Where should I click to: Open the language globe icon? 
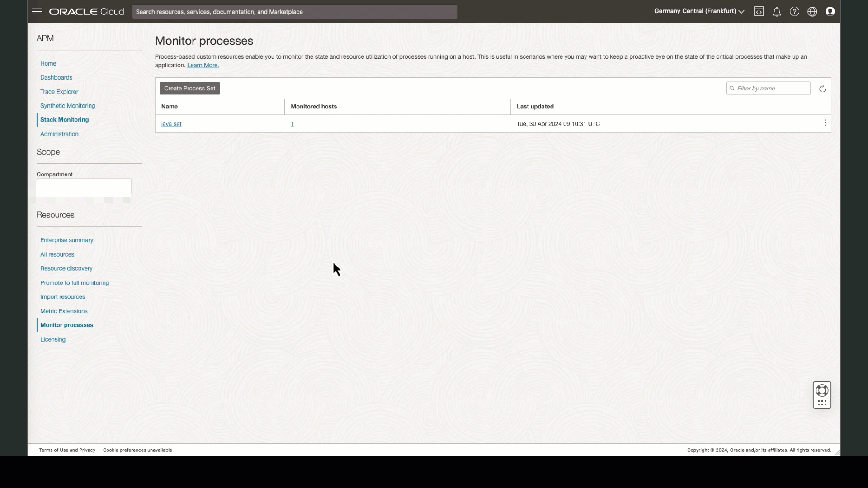coord(812,12)
